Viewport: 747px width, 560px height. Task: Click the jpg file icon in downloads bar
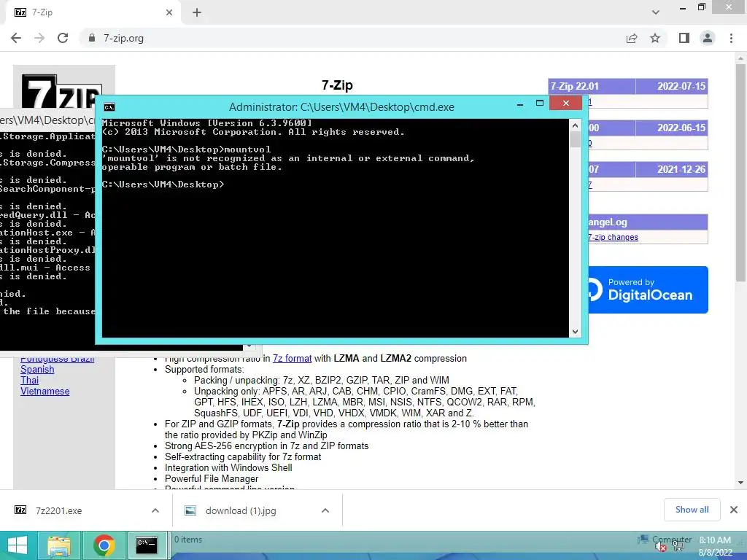click(190, 510)
